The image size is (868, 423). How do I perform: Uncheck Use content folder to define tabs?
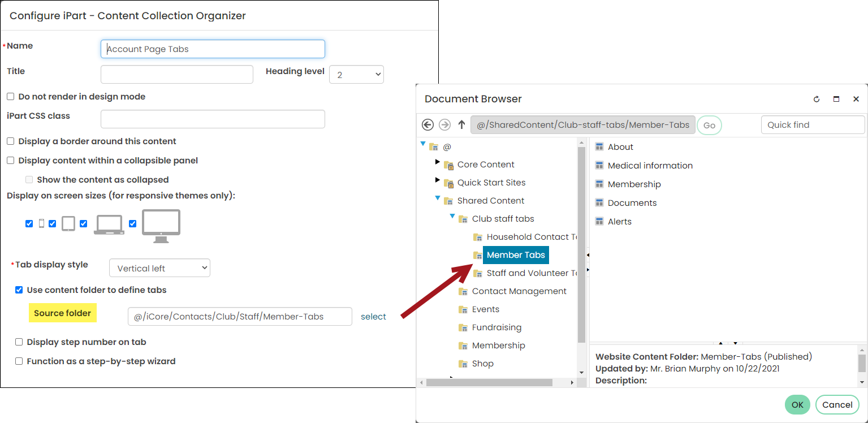point(19,290)
